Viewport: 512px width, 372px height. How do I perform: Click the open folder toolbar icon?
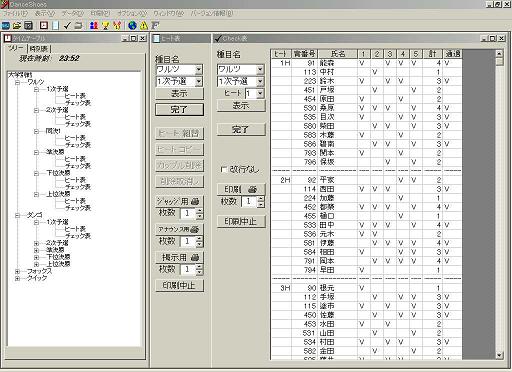tap(17, 25)
